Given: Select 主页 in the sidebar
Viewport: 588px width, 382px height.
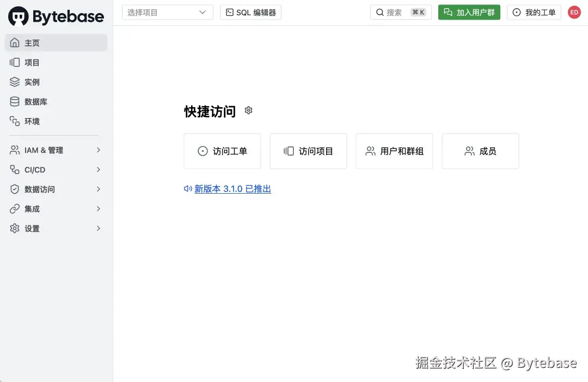Looking at the screenshot, I should (x=32, y=42).
